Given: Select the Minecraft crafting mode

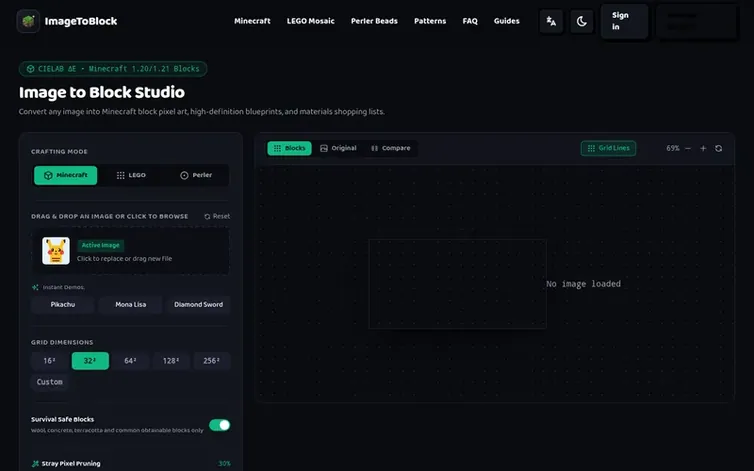Looking at the screenshot, I should [x=65, y=175].
